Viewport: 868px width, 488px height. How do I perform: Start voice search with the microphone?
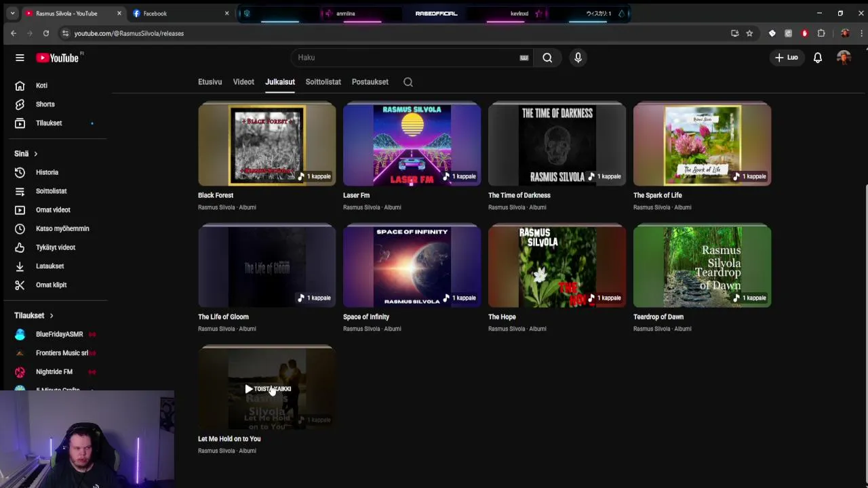pos(578,58)
